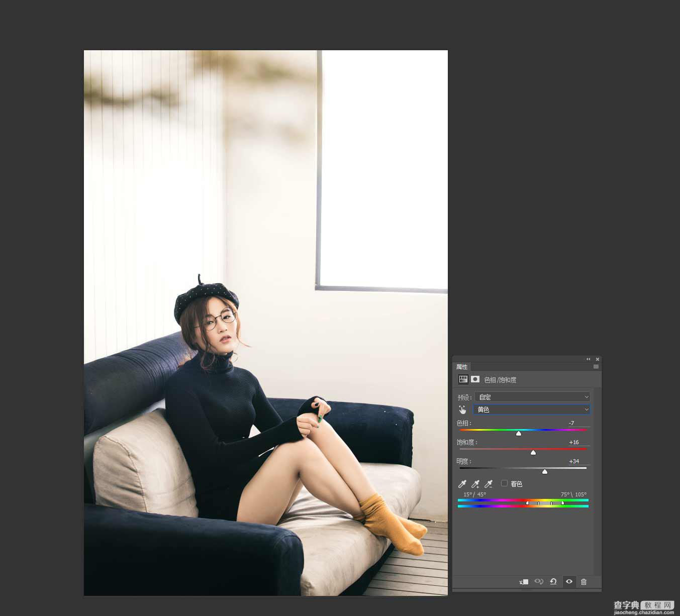Click the 明度 lightness slider handle
680x616 pixels.
click(x=545, y=471)
